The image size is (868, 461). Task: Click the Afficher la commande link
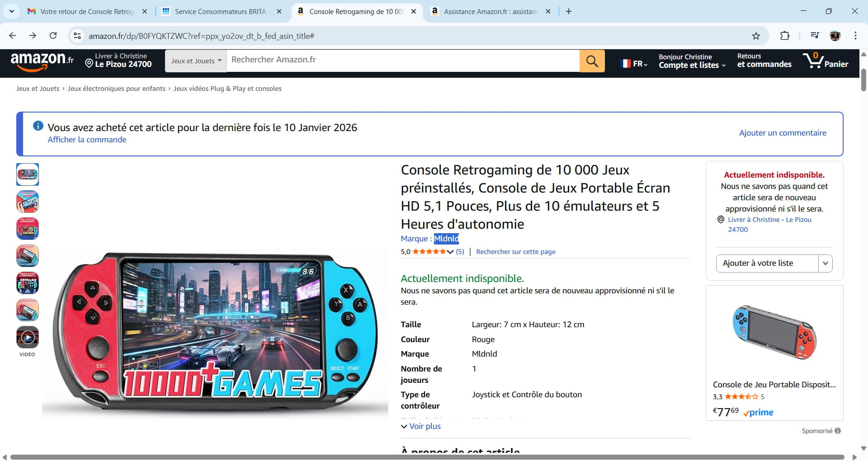click(87, 140)
